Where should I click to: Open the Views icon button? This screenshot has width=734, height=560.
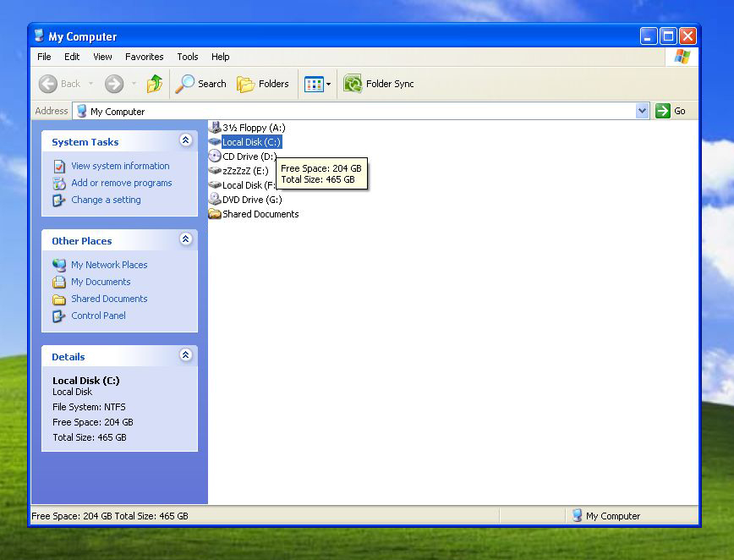pos(314,85)
